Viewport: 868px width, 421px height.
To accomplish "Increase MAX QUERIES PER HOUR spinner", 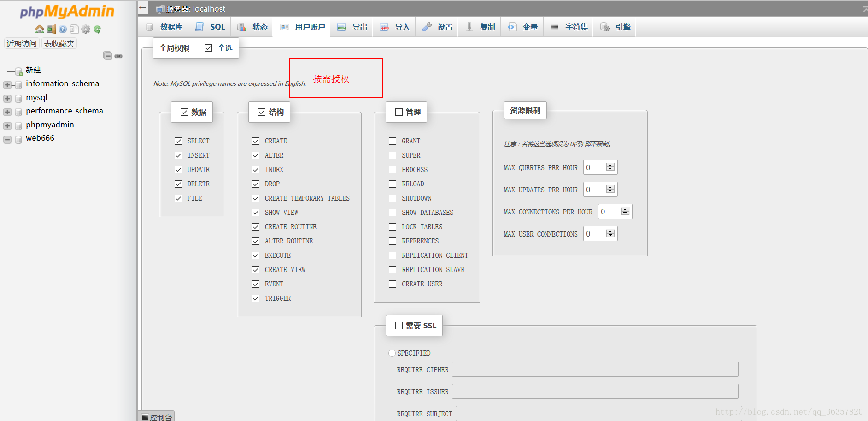I will click(x=610, y=165).
